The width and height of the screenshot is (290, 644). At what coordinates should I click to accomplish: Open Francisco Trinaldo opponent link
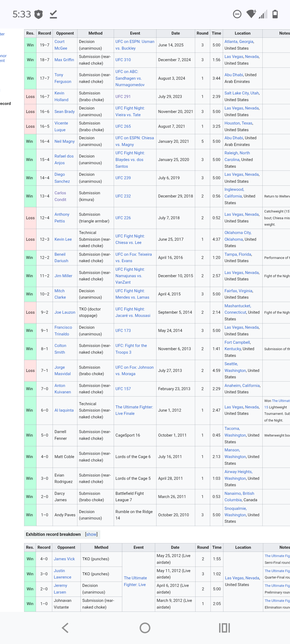[x=63, y=331]
